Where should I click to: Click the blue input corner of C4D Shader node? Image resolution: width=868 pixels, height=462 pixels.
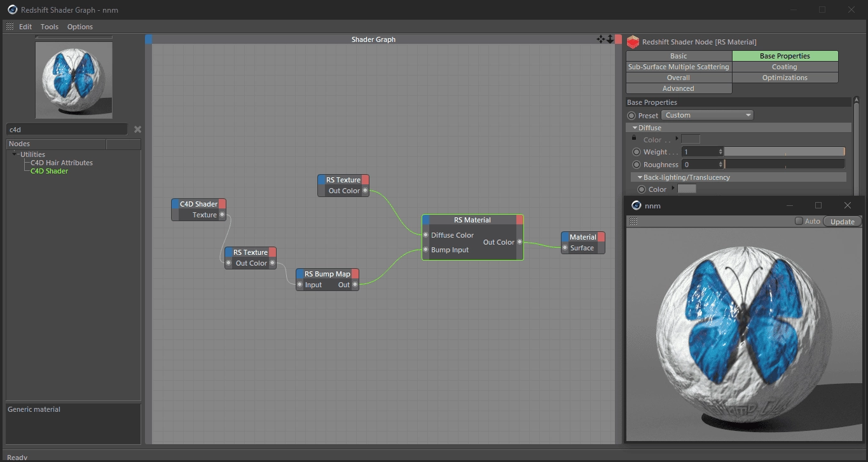click(x=175, y=203)
